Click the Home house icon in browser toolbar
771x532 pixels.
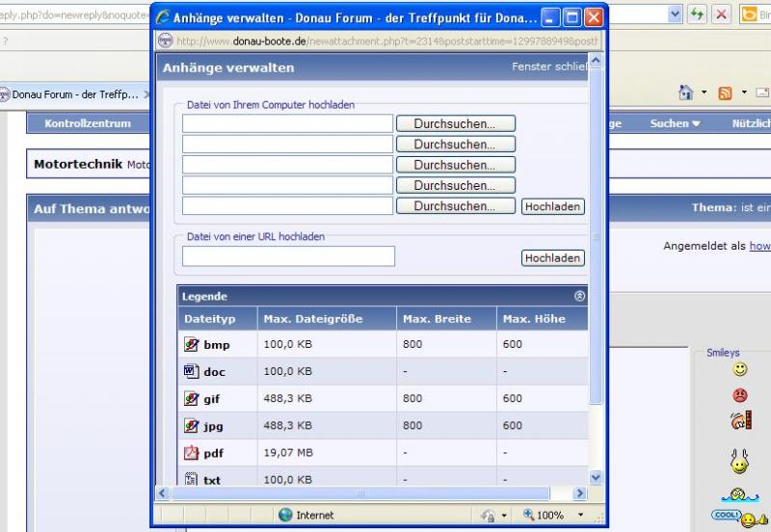685,93
